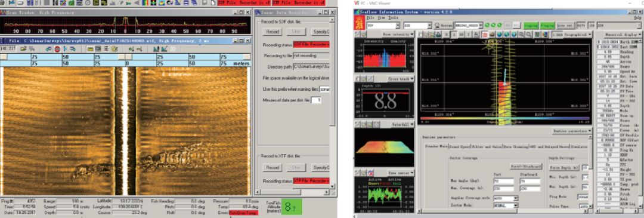Click the zoom out magnifier in geographical toolbar

click(528, 35)
